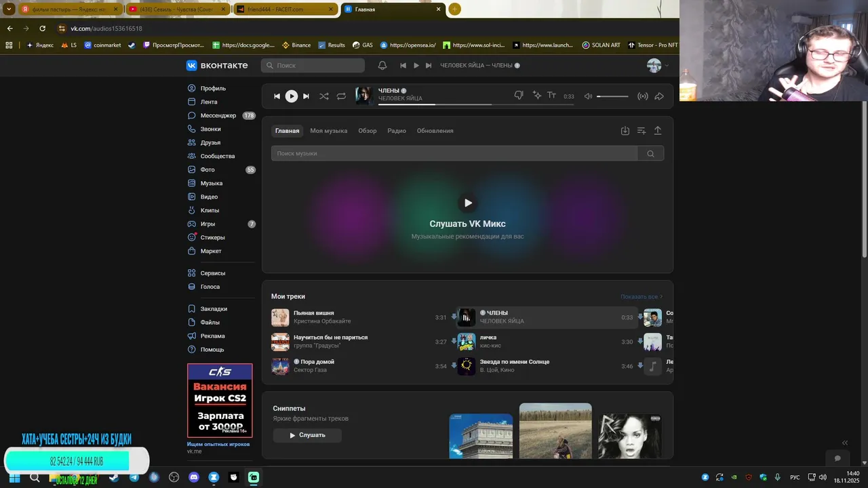Viewport: 868px width, 488px height.
Task: Toggle repeat mode in the player
Action: click(x=341, y=96)
